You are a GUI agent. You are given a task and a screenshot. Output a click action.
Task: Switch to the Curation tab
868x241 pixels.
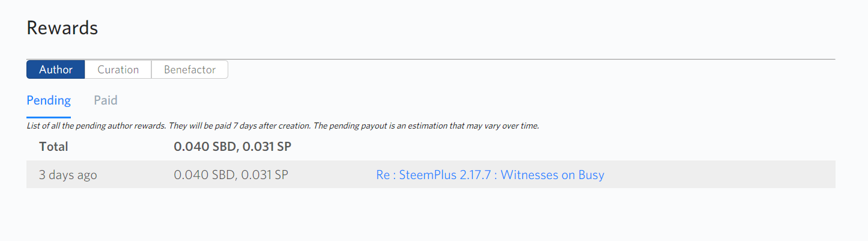pos(118,70)
